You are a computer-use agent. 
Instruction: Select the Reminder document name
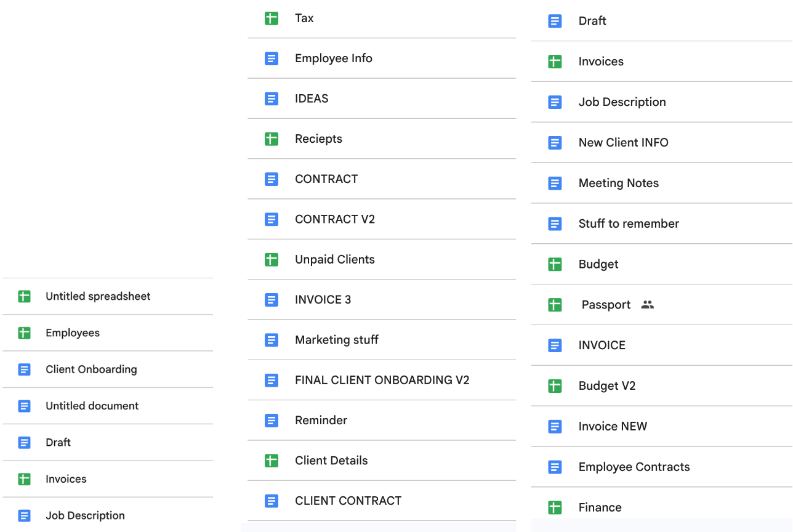click(321, 420)
